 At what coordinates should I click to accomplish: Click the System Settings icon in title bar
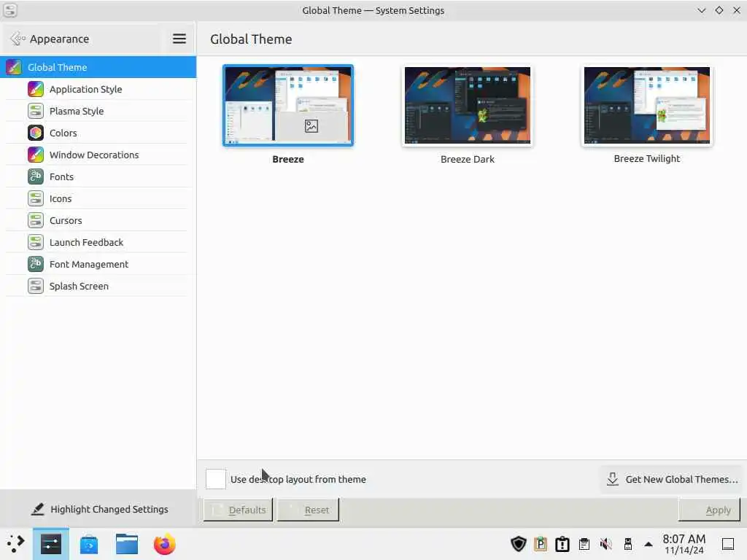pyautogui.click(x=10, y=10)
